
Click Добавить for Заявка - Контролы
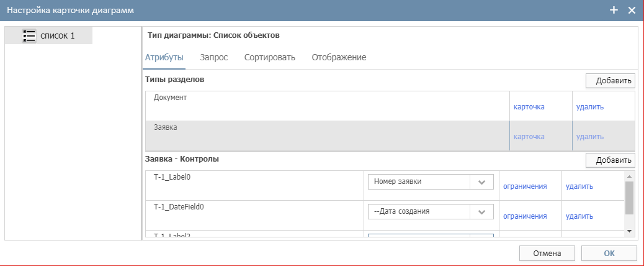pos(610,160)
